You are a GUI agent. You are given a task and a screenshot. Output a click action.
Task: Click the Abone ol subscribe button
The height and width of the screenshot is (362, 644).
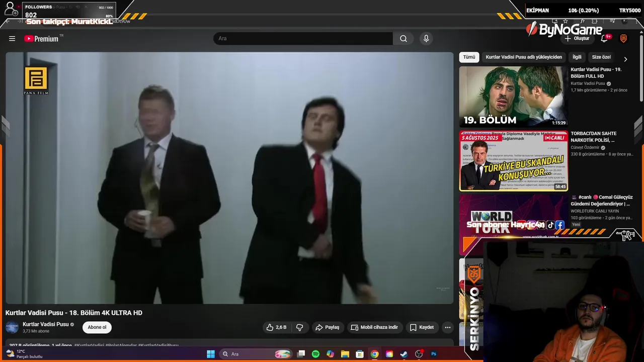[97, 327]
